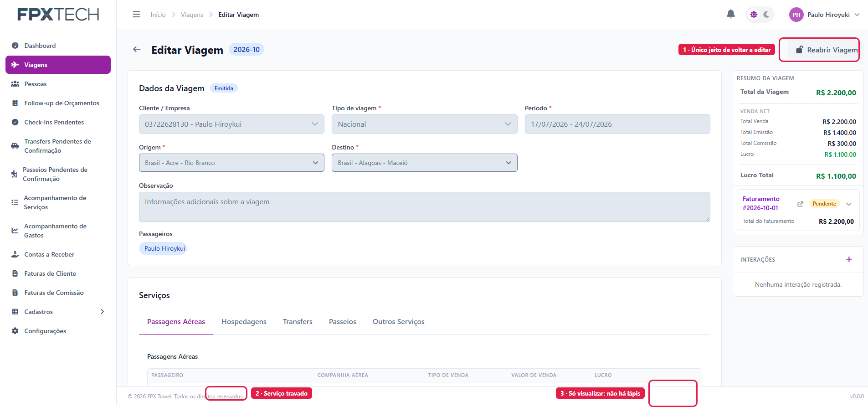Click the hamburger menu icon
868x407 pixels.
pos(136,15)
